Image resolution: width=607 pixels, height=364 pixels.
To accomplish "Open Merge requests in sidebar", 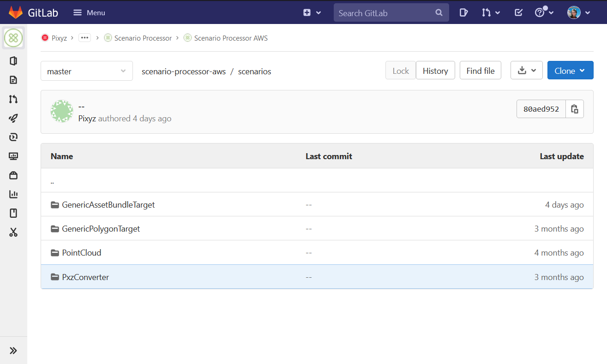I will 13,99.
